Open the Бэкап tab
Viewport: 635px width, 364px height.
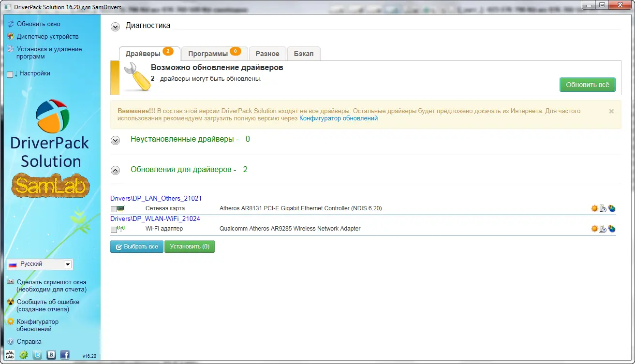304,53
